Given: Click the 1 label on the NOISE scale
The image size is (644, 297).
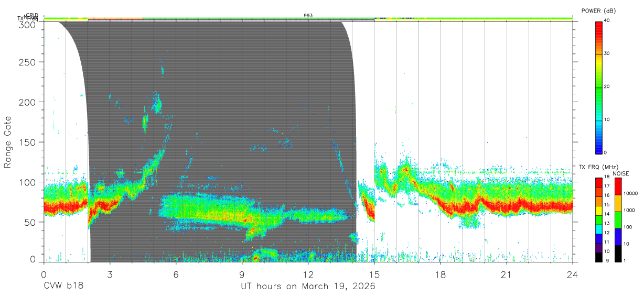Looking at the screenshot, I should tap(625, 260).
